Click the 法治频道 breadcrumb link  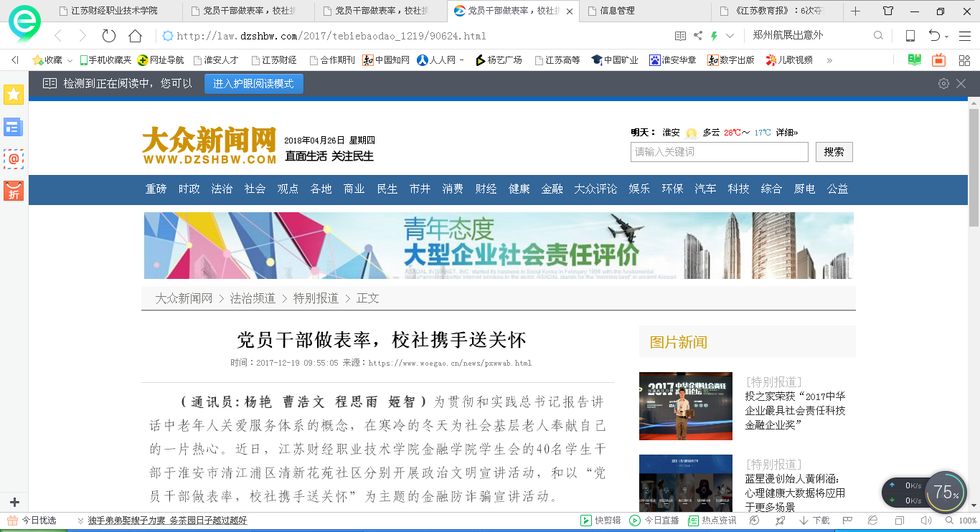point(253,298)
